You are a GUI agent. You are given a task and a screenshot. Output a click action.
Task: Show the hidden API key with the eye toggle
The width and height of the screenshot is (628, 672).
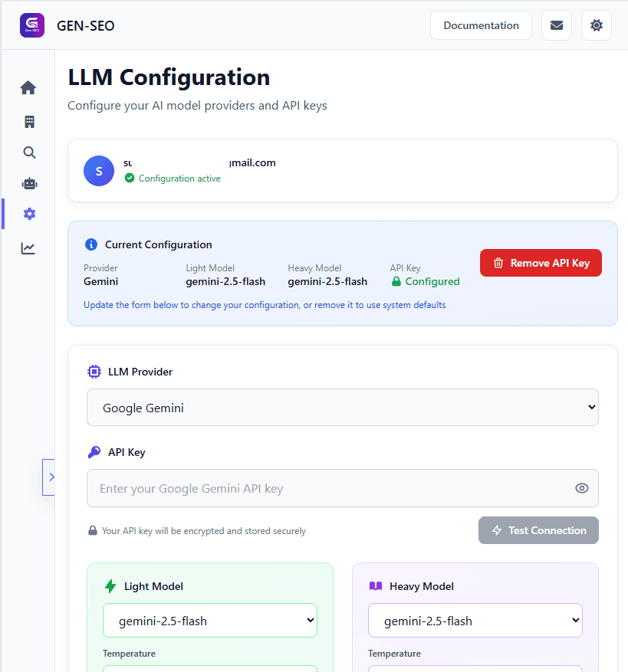(x=581, y=488)
